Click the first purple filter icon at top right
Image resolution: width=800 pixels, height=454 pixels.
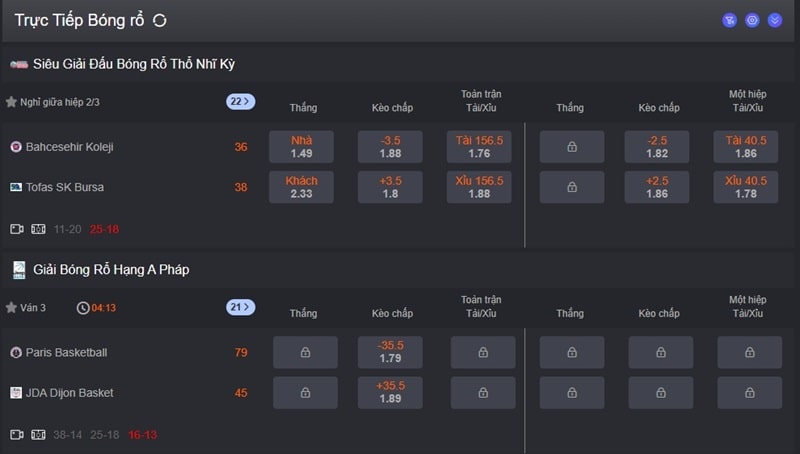point(729,20)
